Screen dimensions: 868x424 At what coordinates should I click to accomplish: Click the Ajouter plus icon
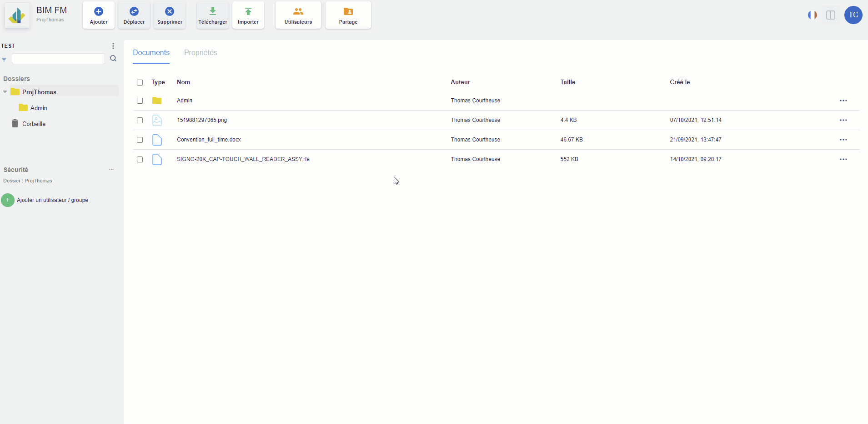point(99,12)
